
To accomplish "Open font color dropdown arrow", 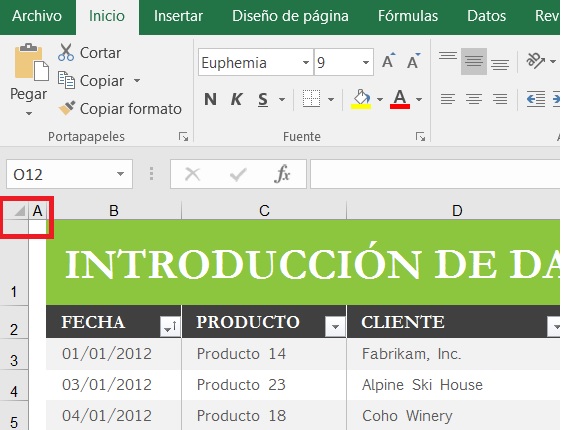I will coord(419,99).
